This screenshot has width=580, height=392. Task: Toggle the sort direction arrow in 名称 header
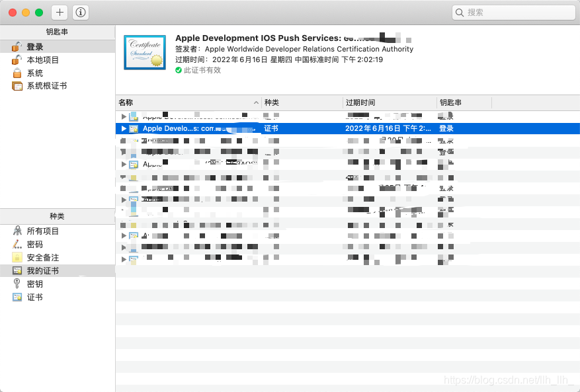pyautogui.click(x=256, y=102)
